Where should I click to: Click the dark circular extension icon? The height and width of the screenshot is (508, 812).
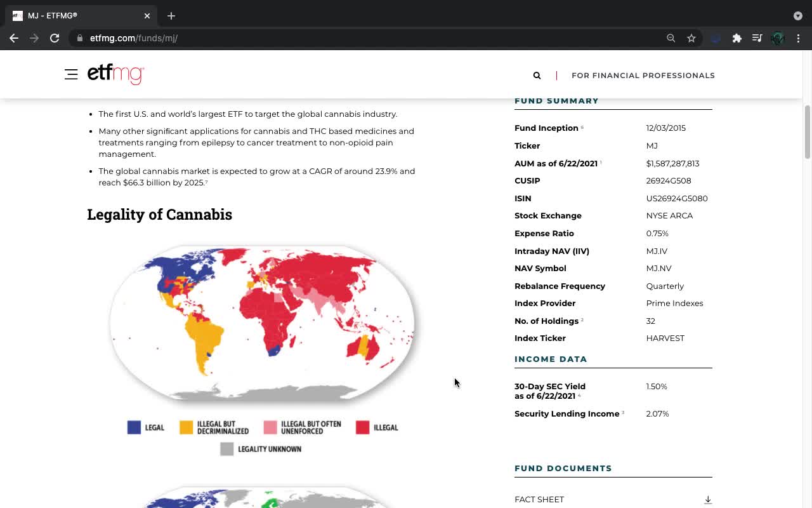716,38
